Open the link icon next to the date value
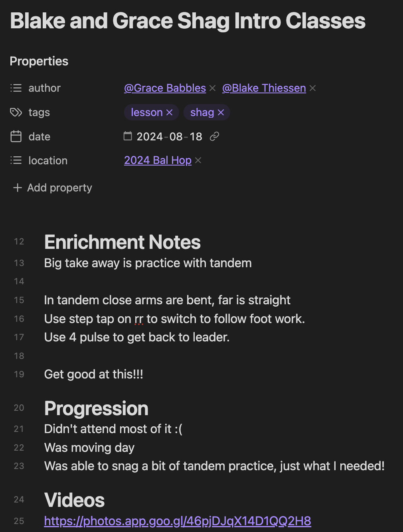403x532 pixels. 215,136
